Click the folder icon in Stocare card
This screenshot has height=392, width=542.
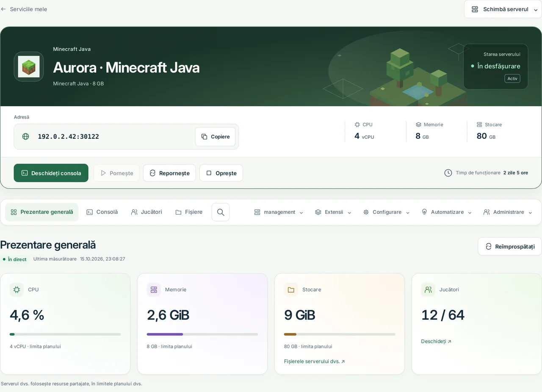point(291,290)
